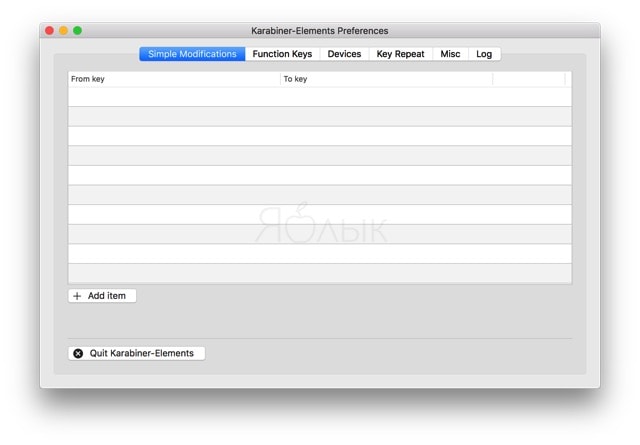Click the From key column header

click(174, 79)
